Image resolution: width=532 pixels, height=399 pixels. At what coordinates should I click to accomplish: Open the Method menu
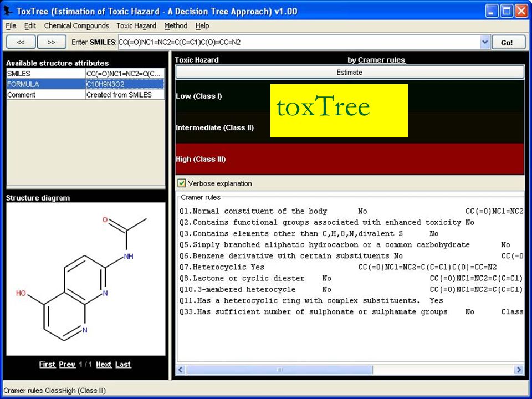[176, 26]
